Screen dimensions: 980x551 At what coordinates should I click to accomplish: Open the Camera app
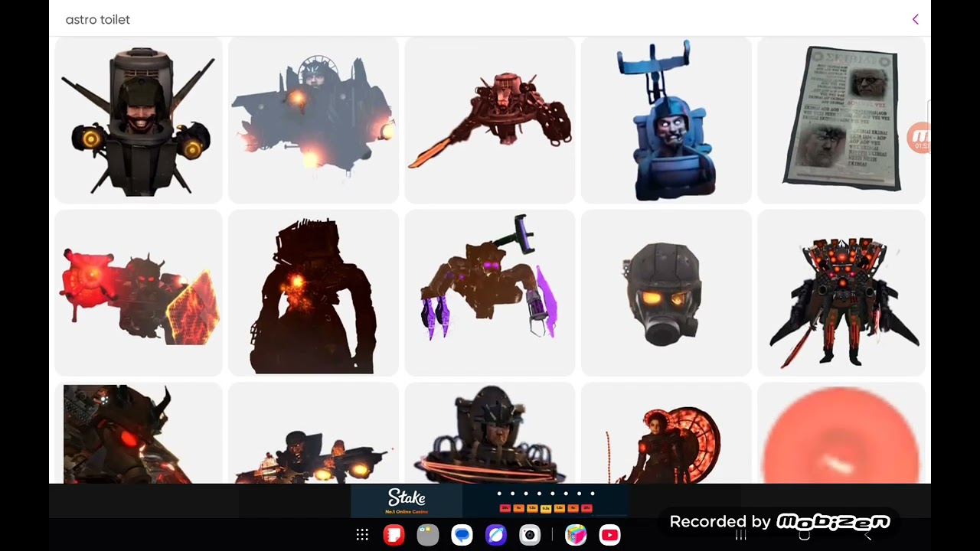click(x=530, y=535)
